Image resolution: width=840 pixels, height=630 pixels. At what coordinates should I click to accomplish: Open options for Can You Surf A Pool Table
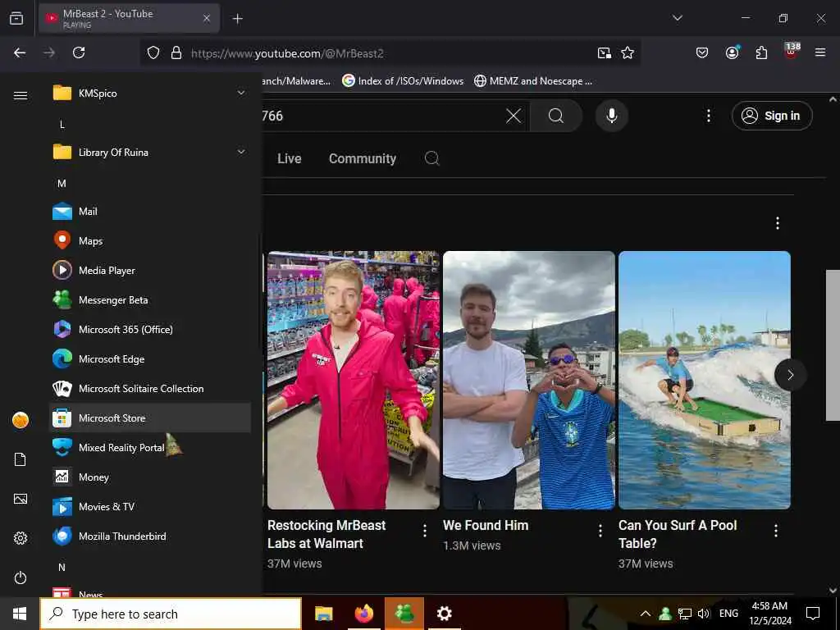pyautogui.click(x=776, y=531)
